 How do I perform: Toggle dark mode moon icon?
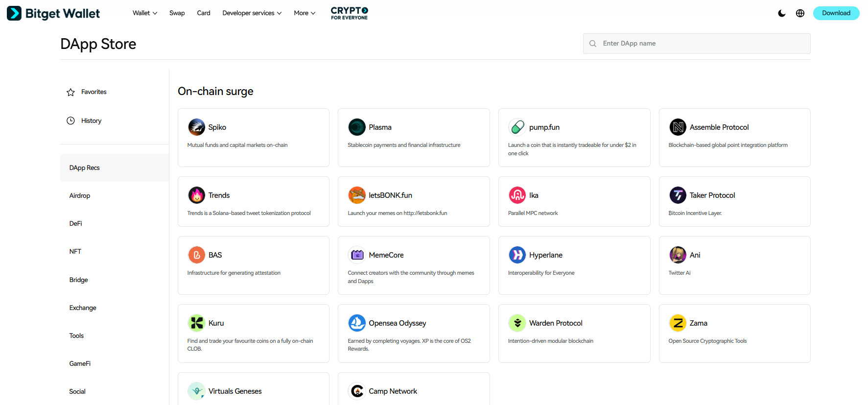[x=782, y=13]
